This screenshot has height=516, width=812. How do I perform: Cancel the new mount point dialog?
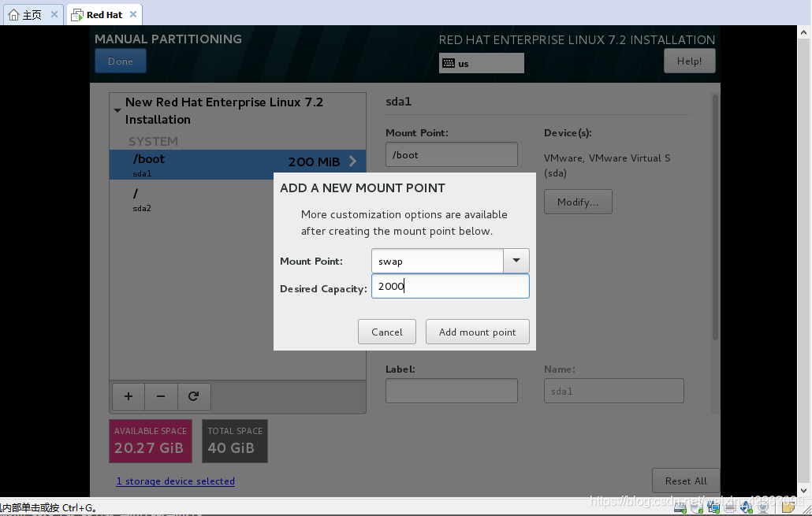[x=387, y=332]
